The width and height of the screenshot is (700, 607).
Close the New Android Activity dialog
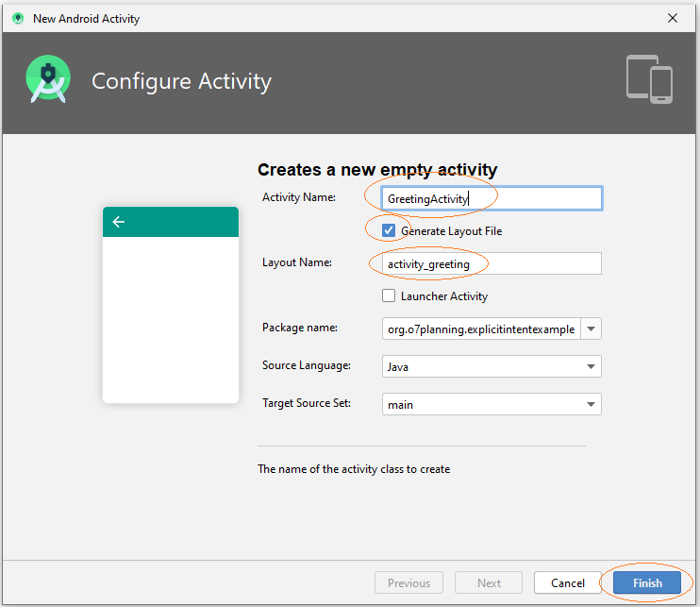(x=673, y=18)
